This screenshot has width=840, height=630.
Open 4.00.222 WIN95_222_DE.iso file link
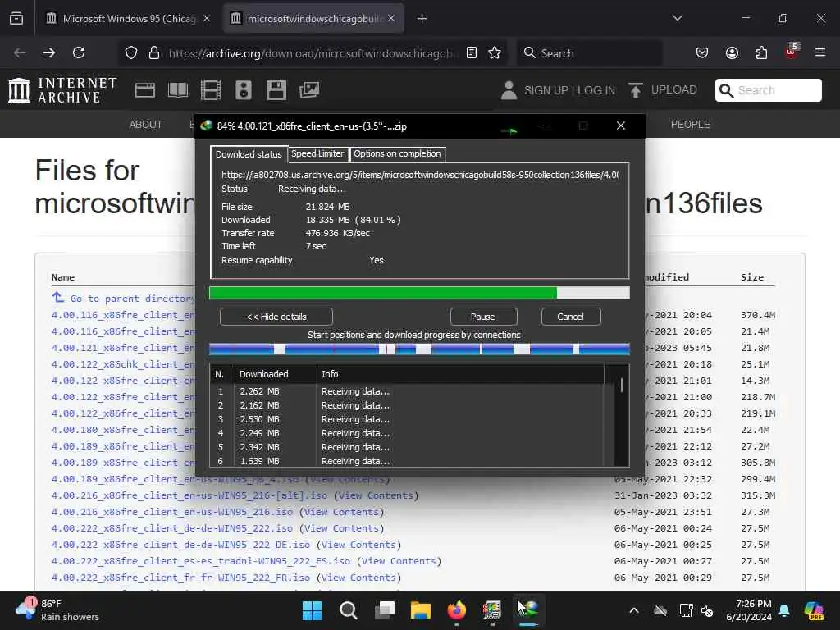(181, 545)
